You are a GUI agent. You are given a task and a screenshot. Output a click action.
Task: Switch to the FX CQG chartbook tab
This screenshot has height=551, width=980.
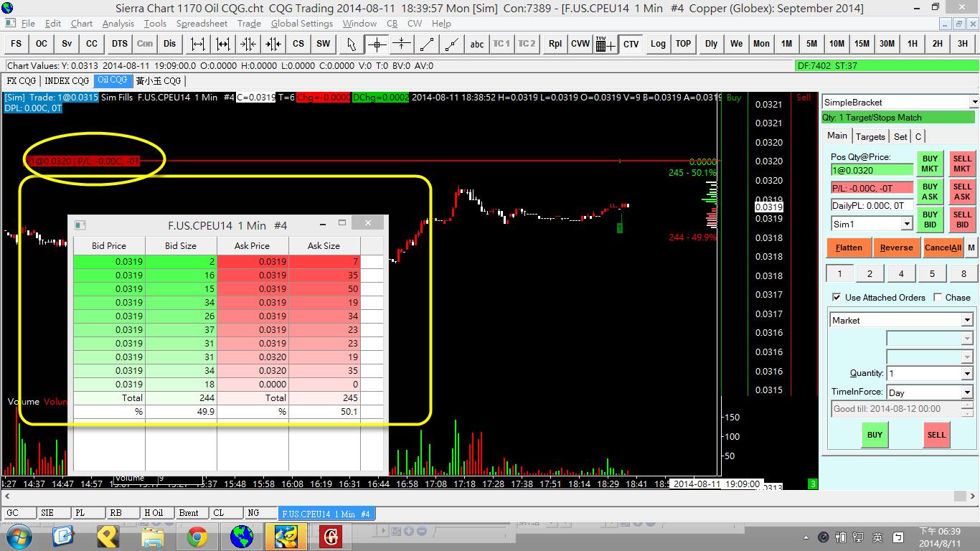(22, 80)
